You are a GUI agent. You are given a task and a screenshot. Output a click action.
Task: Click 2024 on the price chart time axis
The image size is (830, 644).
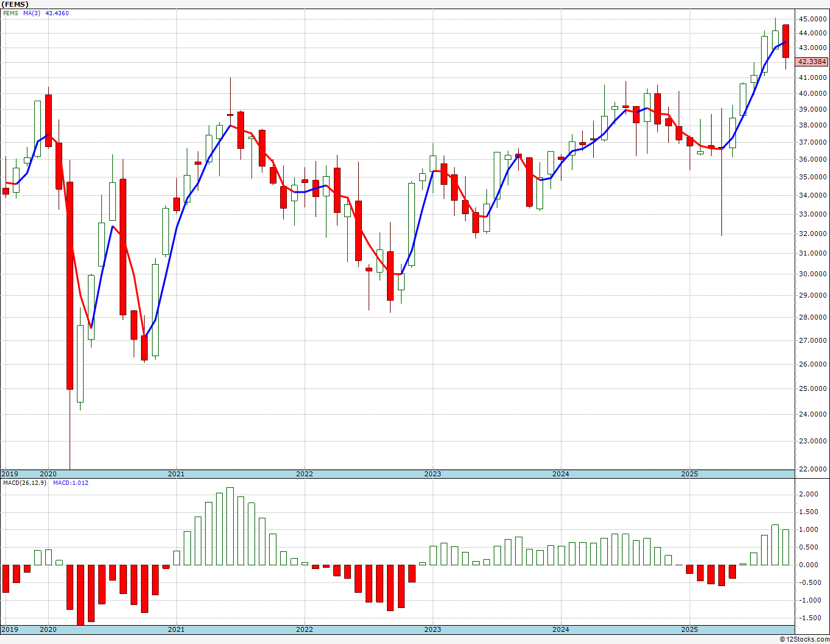tap(561, 474)
